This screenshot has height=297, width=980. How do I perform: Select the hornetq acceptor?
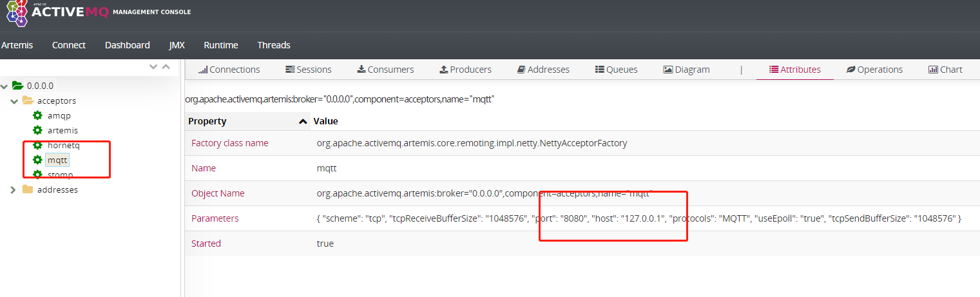64,145
